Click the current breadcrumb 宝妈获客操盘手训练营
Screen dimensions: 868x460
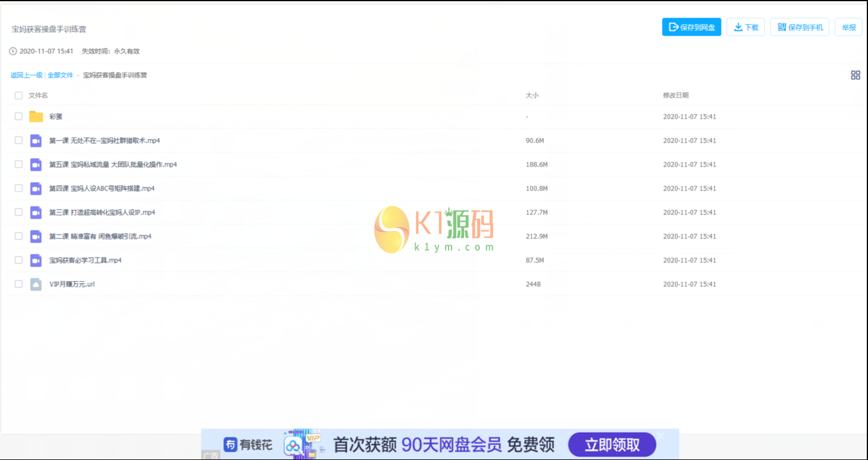(x=115, y=75)
